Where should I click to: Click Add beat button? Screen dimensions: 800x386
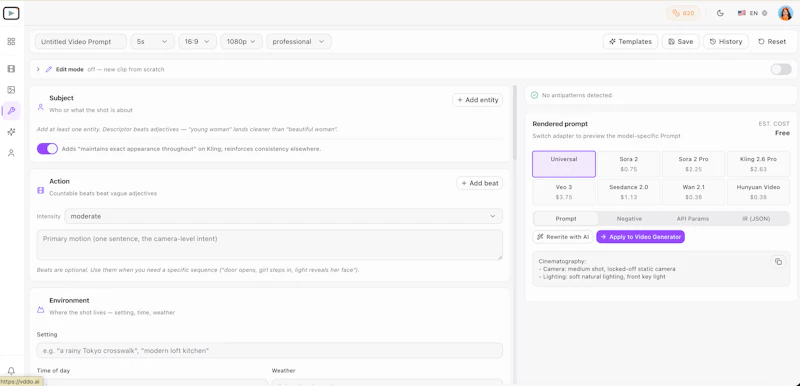(480, 183)
